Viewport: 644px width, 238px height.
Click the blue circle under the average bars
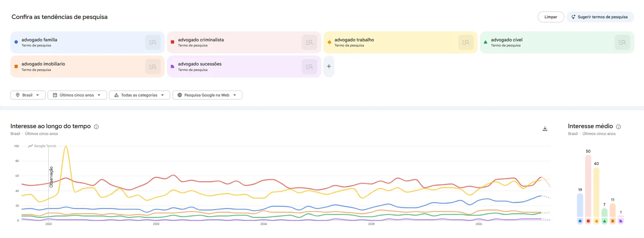[580, 221]
